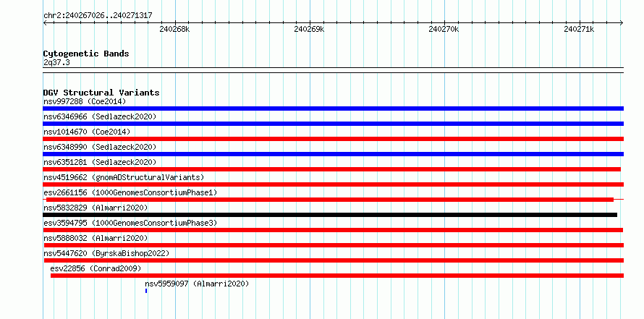The height and width of the screenshot is (319, 644).
Task: Click esv2661156 (1000GenomesConsortiumPhase1) label
Action: click(130, 192)
